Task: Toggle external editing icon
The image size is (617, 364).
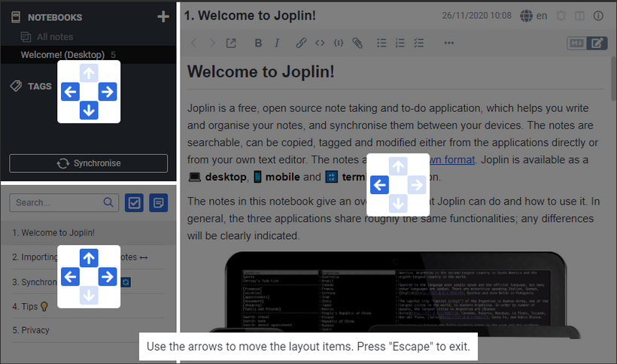Action: coord(231,43)
